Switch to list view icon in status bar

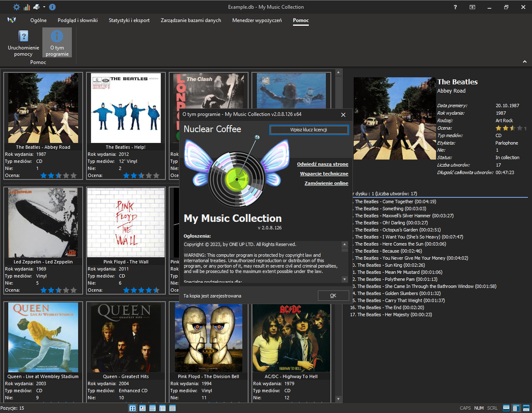tap(163, 408)
